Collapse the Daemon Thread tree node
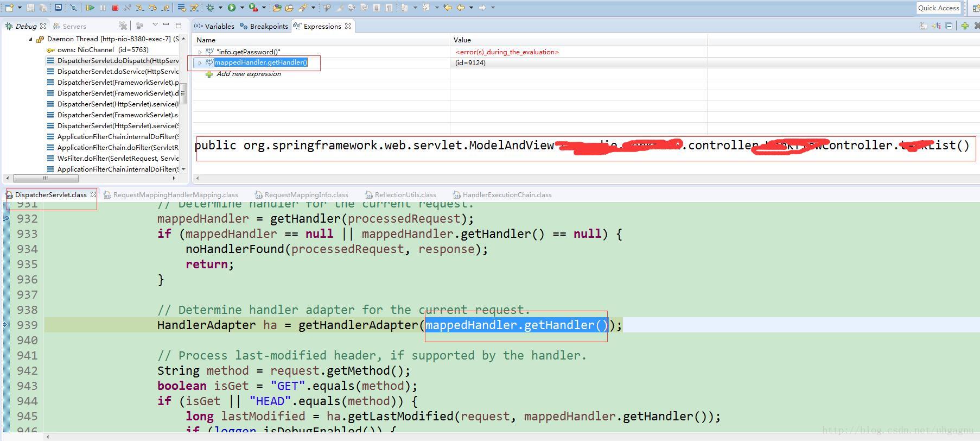This screenshot has height=441, width=980. 30,39
